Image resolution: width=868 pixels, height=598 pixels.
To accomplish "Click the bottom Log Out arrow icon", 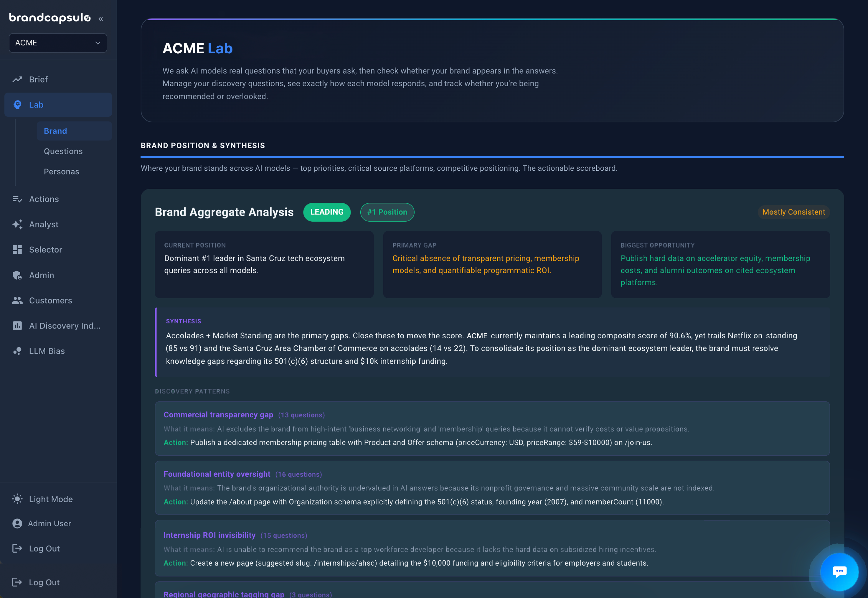I will (x=17, y=582).
